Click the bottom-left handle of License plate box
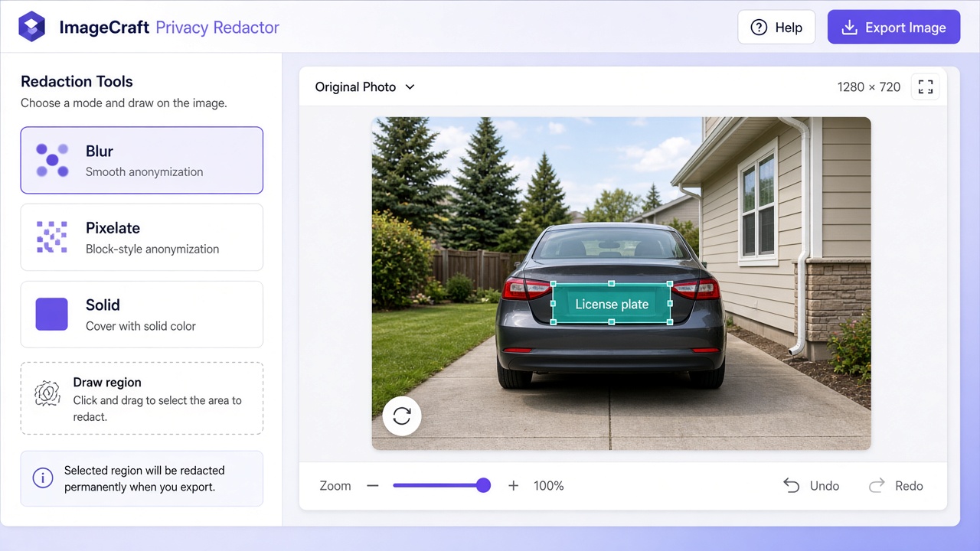The image size is (980, 551). point(554,322)
